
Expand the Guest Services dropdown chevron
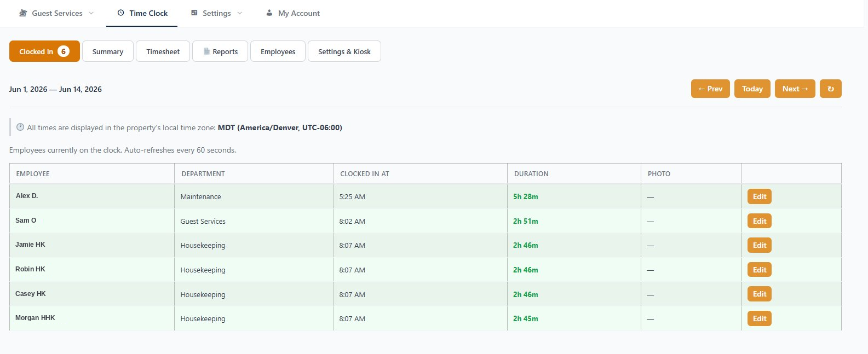[x=91, y=13]
